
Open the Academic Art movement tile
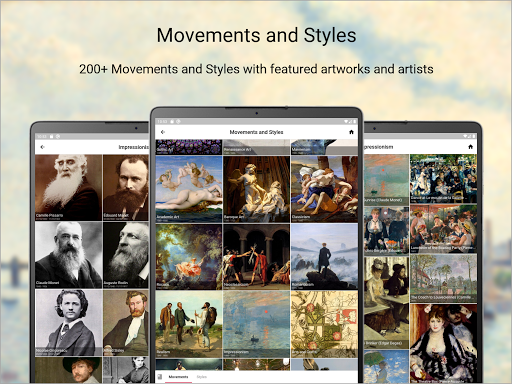coord(189,189)
